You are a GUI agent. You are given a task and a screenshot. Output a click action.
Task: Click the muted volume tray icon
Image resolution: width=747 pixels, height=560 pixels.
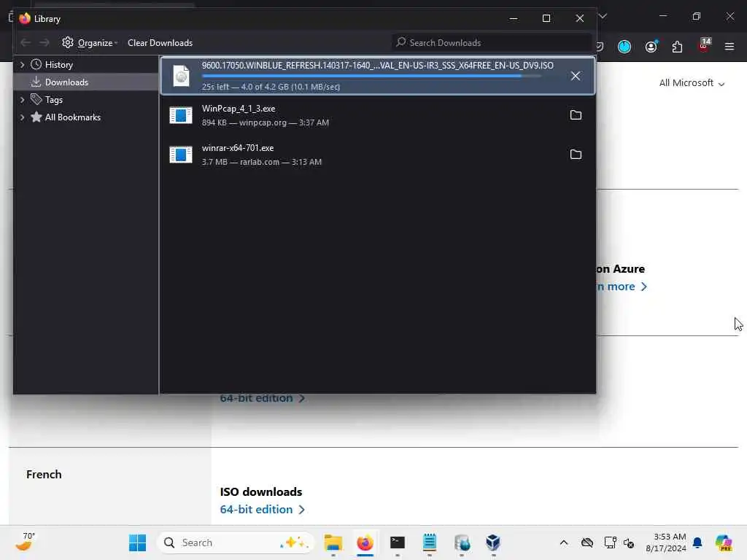629,543
